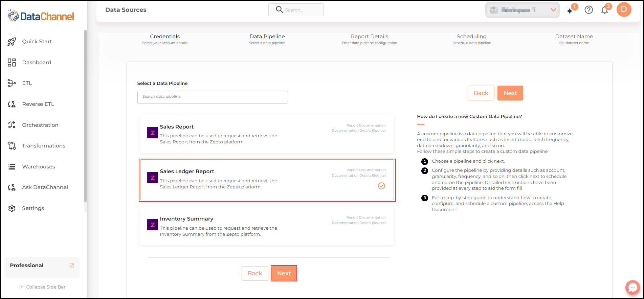
Task: Open Transformations menu item
Action: click(44, 146)
